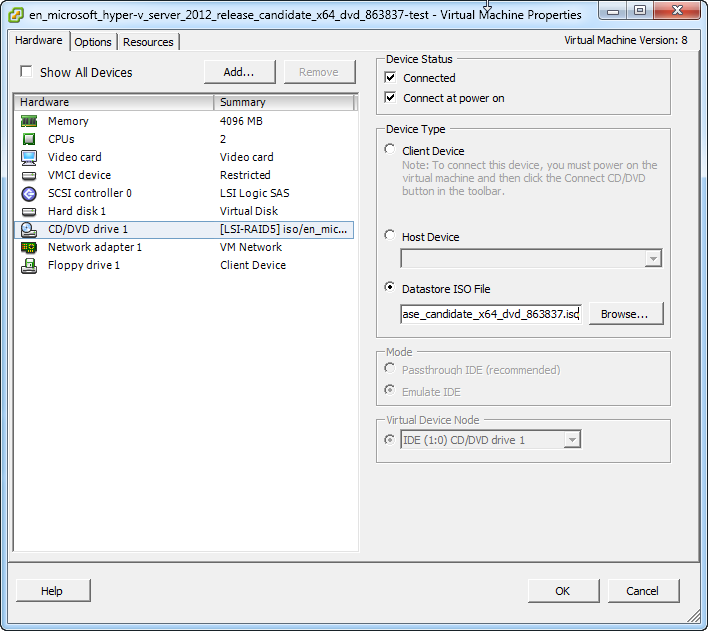
Task: Close the Virtual Machine Properties window
Action: tap(677, 11)
